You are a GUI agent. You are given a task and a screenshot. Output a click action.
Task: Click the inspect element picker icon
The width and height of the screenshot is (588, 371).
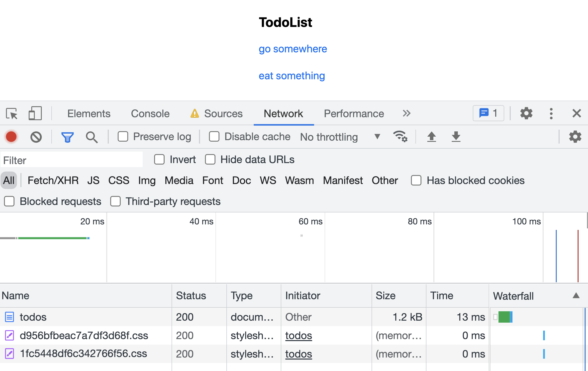tap(12, 114)
